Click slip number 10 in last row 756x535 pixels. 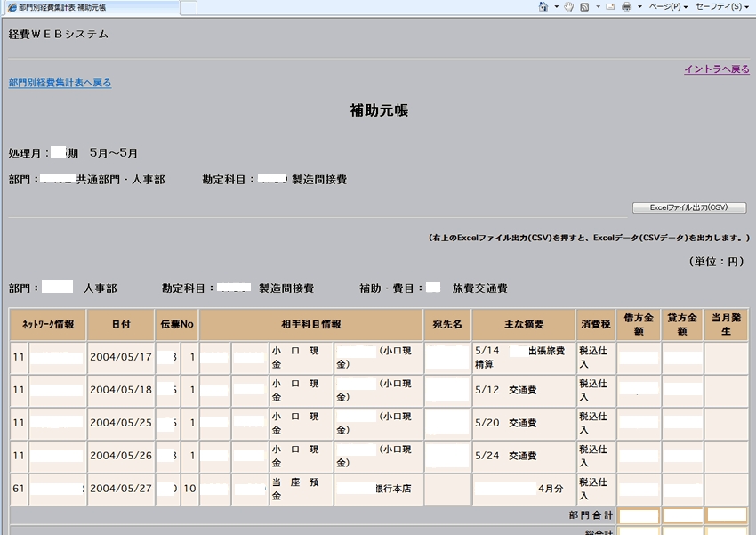pyautogui.click(x=189, y=489)
